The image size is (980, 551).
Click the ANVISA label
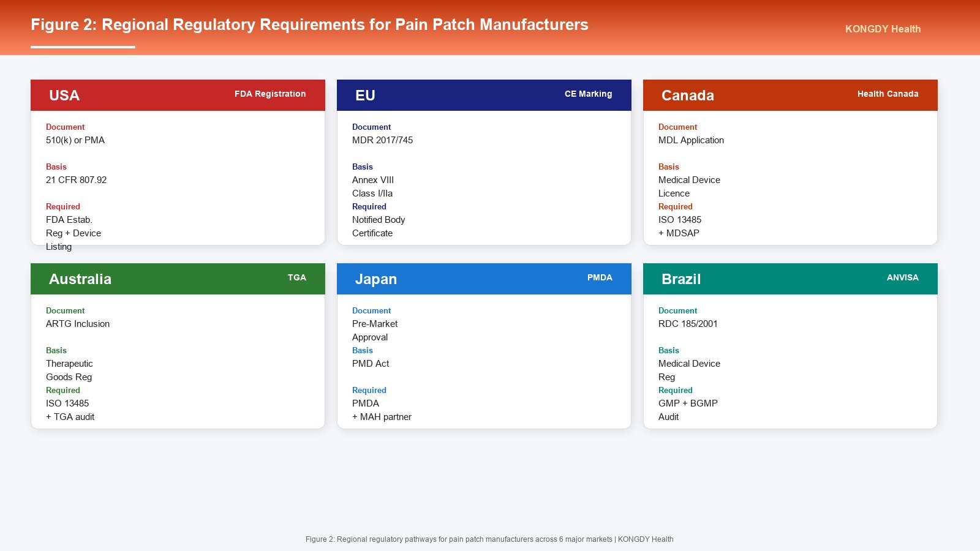tap(903, 277)
